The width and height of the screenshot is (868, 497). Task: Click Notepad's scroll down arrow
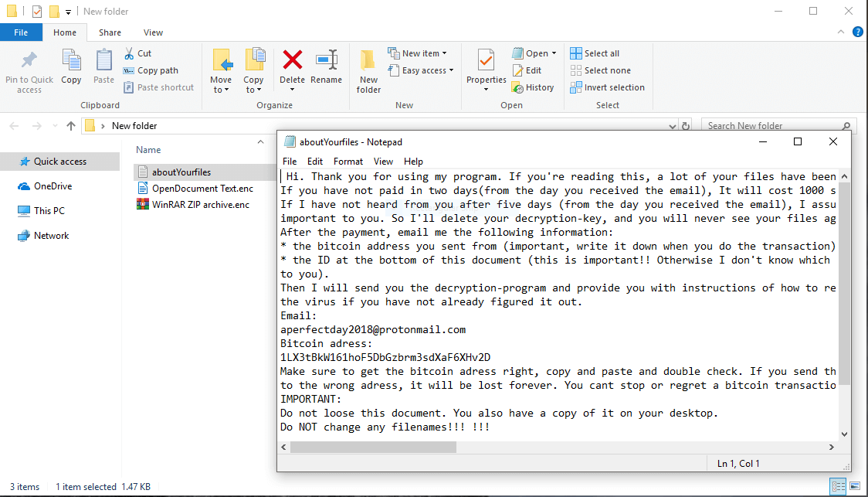[844, 434]
